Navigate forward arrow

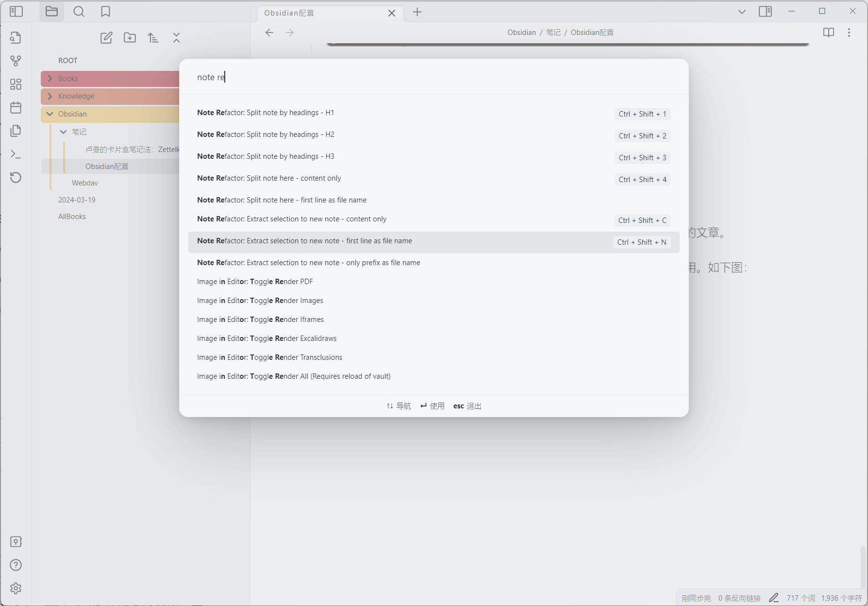(290, 33)
